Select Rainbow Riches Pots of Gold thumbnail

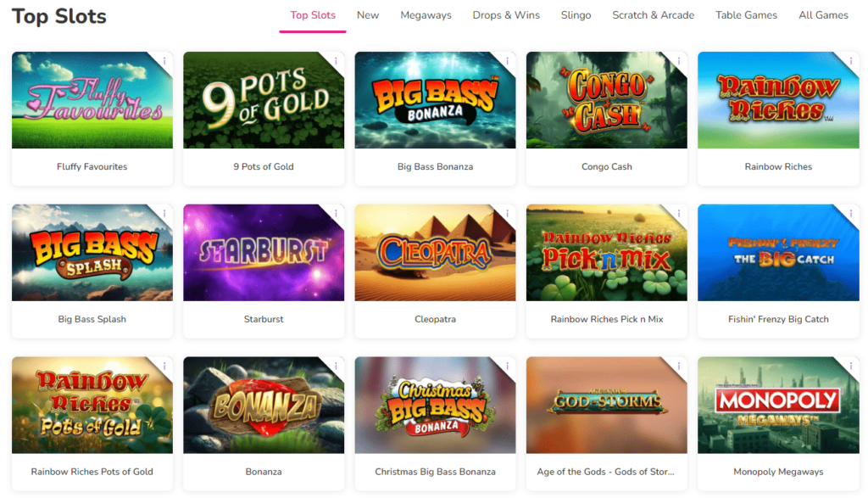[92, 405]
